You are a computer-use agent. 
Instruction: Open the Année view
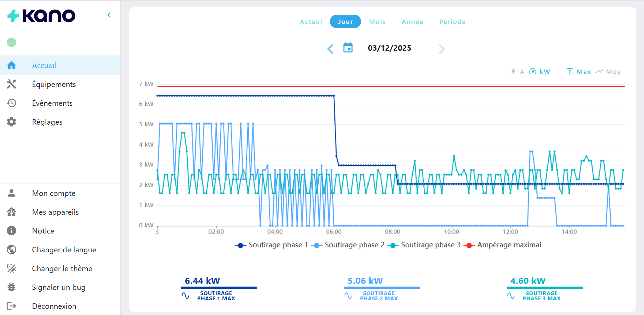(412, 22)
